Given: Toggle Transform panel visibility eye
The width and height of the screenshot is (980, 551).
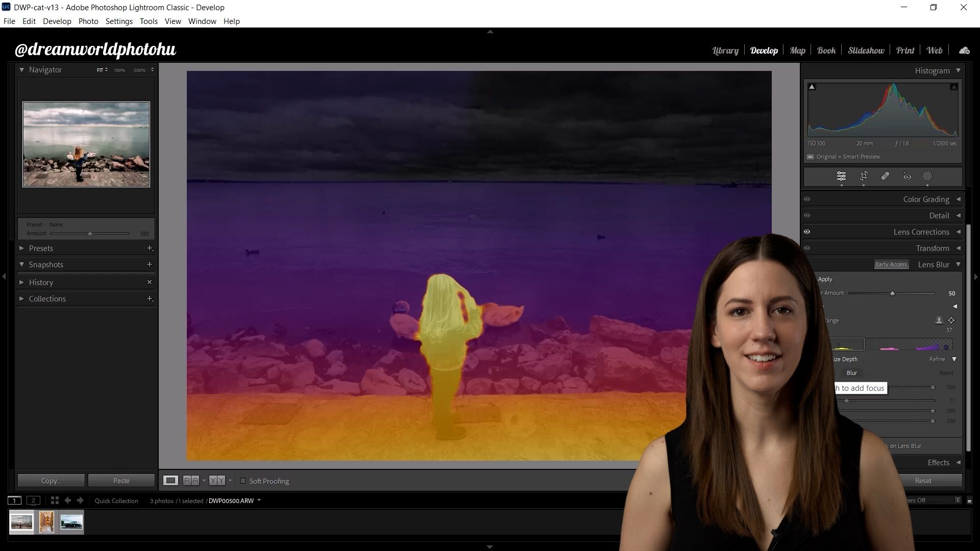Looking at the screenshot, I should (807, 248).
